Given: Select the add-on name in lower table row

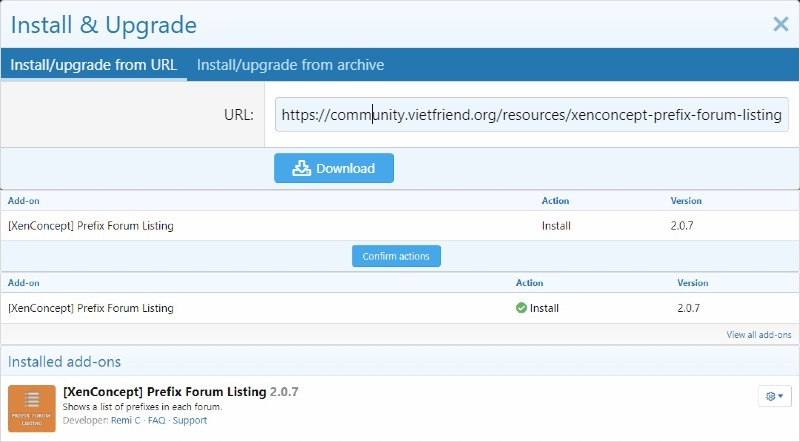Looking at the screenshot, I should coord(90,308).
